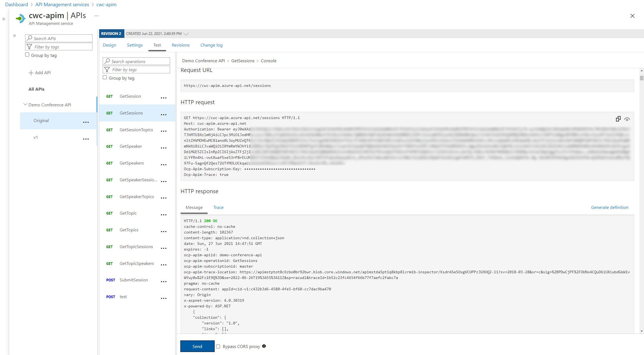This screenshot has width=644, height=355.
Task: Open ellipsis menu for test operation
Action: tap(164, 298)
